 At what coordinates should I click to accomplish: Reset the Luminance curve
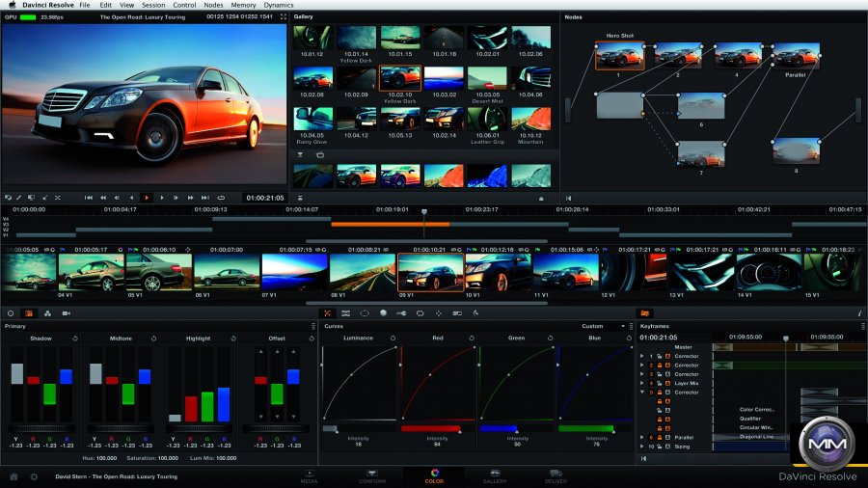(x=393, y=339)
